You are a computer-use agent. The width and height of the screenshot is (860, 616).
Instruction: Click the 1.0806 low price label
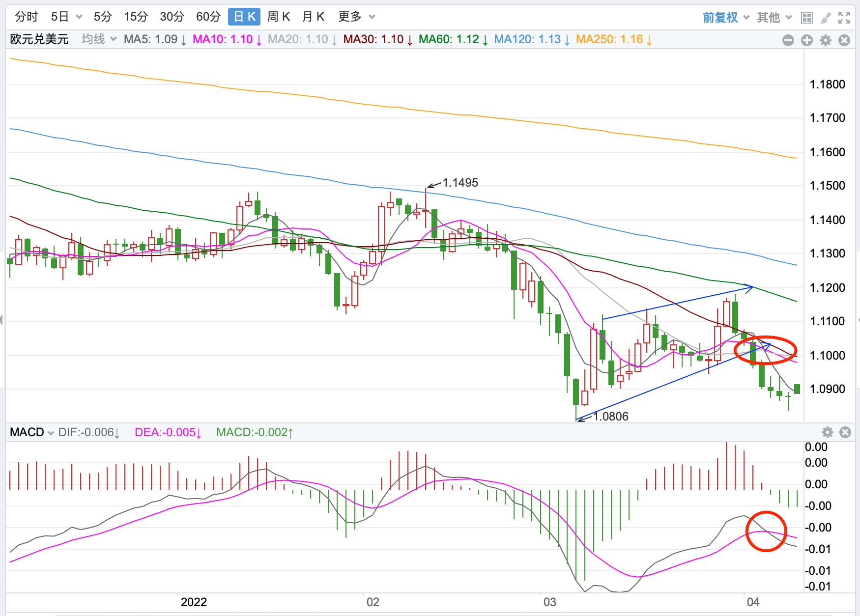[610, 417]
